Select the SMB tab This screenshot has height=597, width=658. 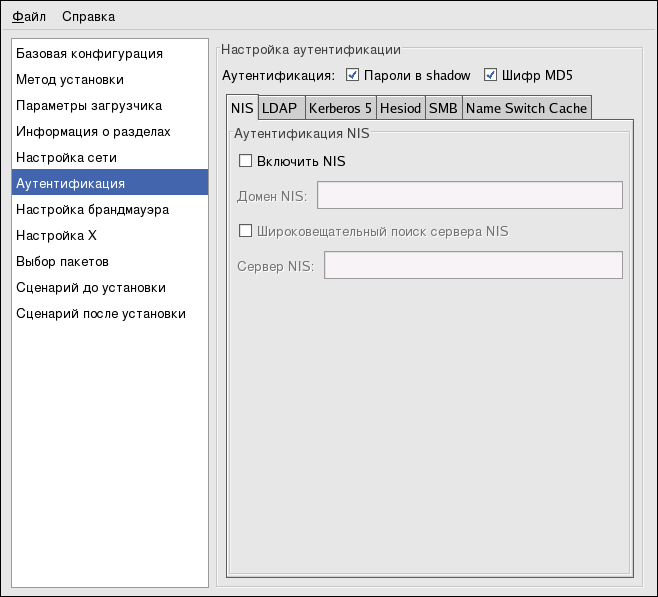click(443, 108)
